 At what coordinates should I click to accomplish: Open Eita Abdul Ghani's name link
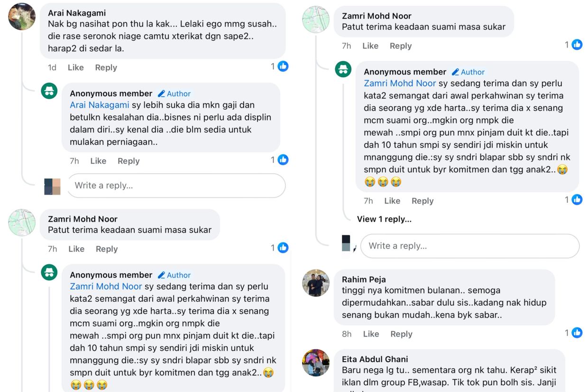point(375,359)
